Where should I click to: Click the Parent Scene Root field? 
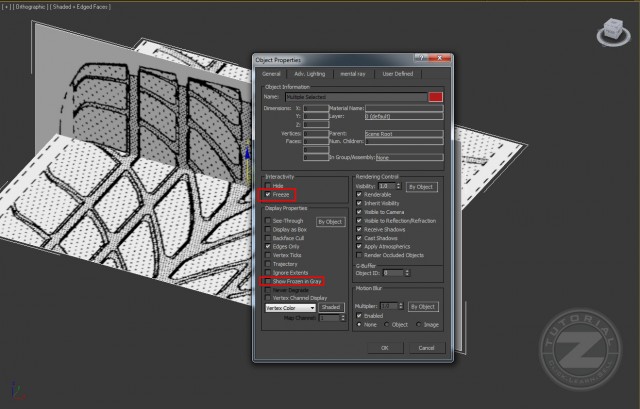coord(404,134)
